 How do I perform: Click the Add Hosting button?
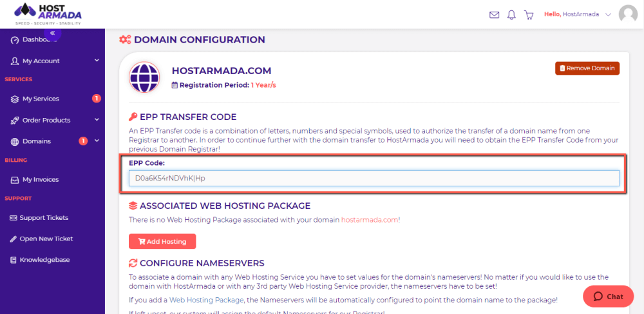[162, 241]
